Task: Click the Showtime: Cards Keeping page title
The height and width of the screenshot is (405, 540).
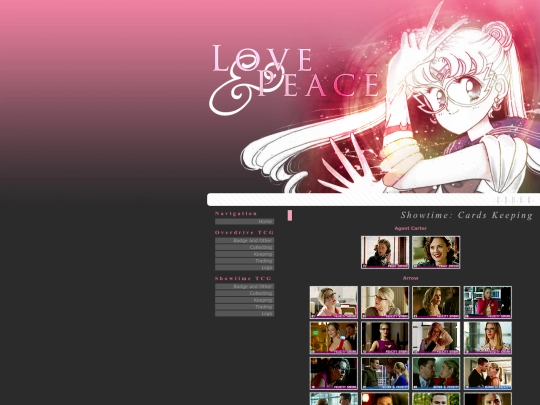Action: coord(467,215)
